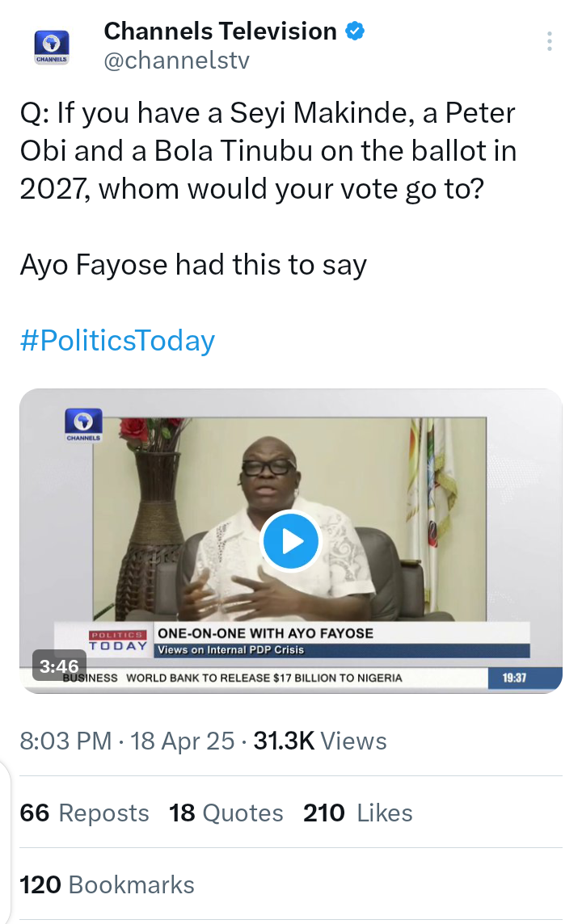The image size is (582, 924).
Task: Open the video thumbnail headline banner
Action: 342,640
